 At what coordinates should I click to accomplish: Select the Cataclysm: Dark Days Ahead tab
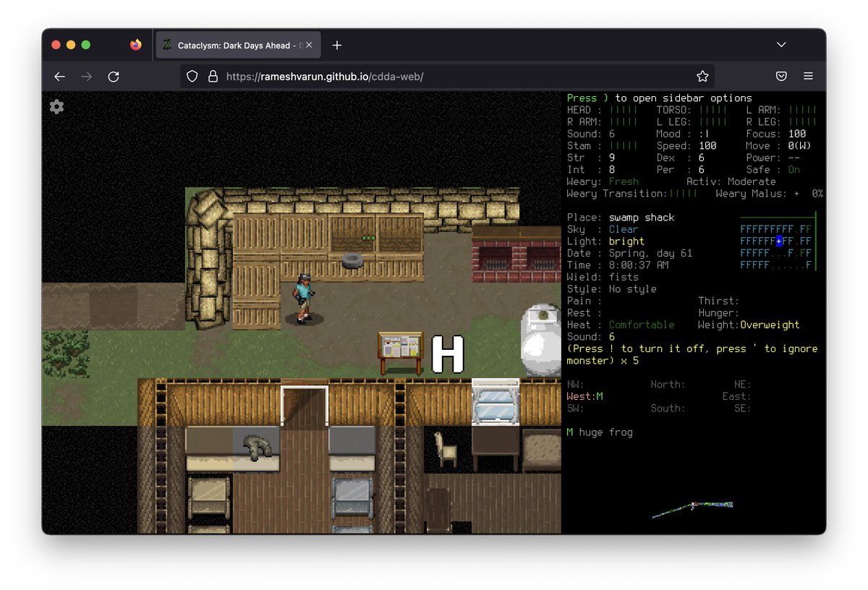[x=237, y=45]
